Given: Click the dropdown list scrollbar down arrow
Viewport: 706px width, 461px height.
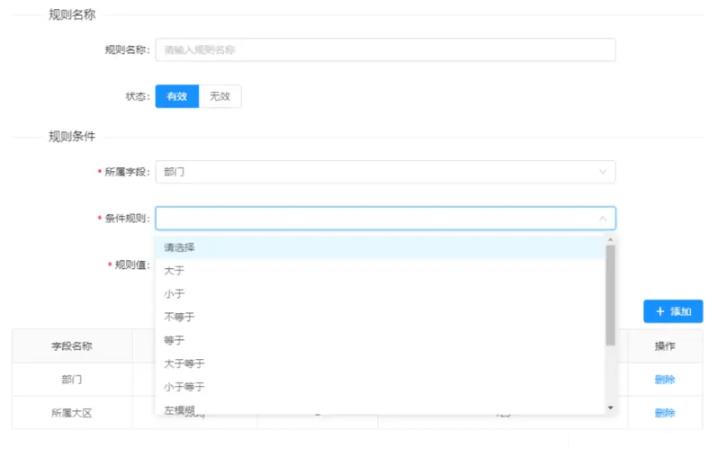Looking at the screenshot, I should (610, 408).
